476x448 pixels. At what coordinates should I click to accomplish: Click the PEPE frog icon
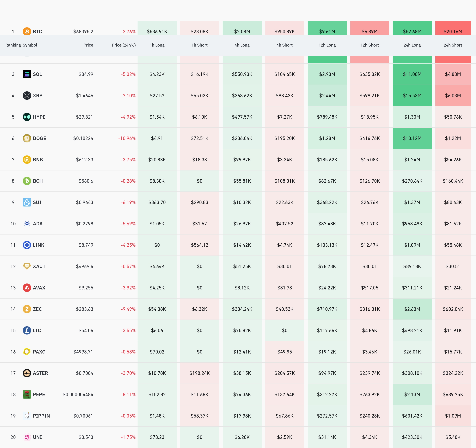[27, 394]
